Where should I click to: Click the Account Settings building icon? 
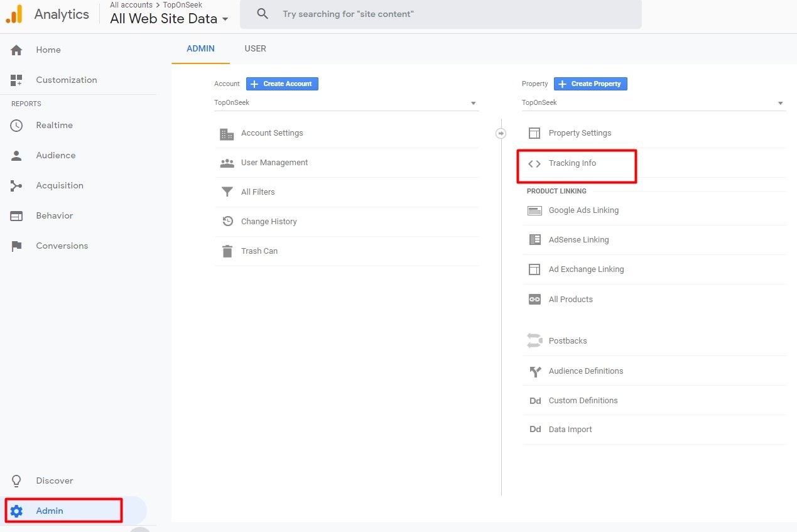coord(227,134)
